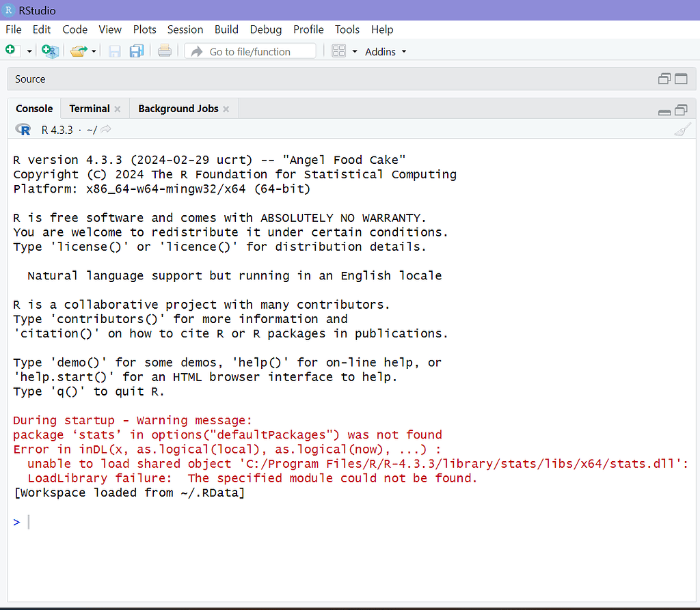Open the Addins dropdown

coord(386,52)
